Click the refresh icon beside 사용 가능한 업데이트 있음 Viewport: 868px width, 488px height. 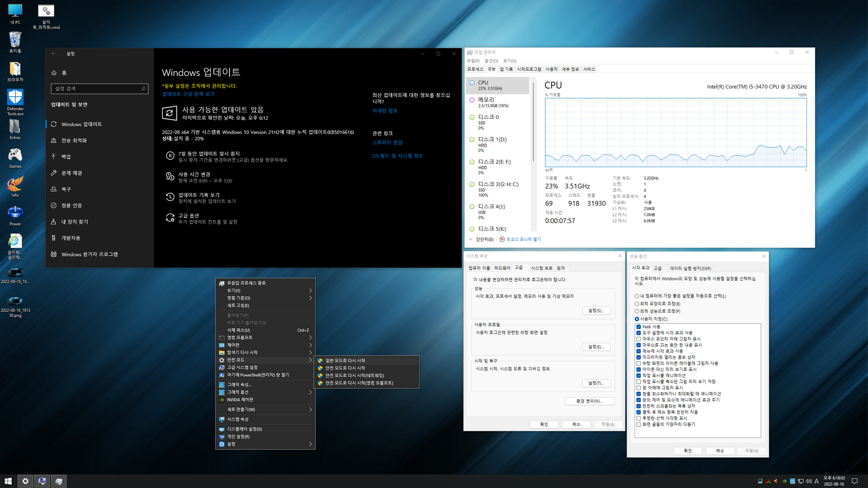(x=169, y=113)
